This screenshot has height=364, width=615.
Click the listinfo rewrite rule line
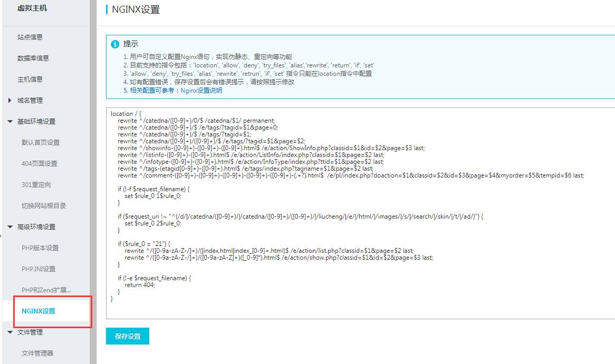(251, 155)
